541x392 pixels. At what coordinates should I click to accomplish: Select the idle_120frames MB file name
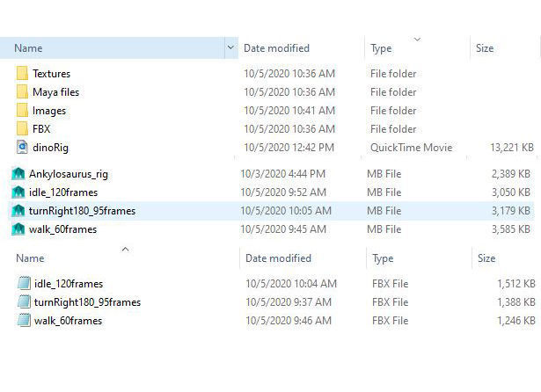click(63, 192)
